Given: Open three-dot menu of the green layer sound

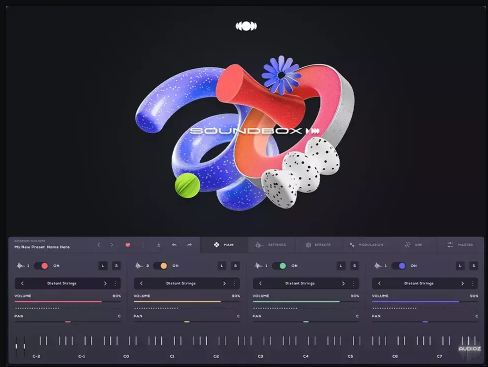Looking at the screenshot, I should point(354,284).
